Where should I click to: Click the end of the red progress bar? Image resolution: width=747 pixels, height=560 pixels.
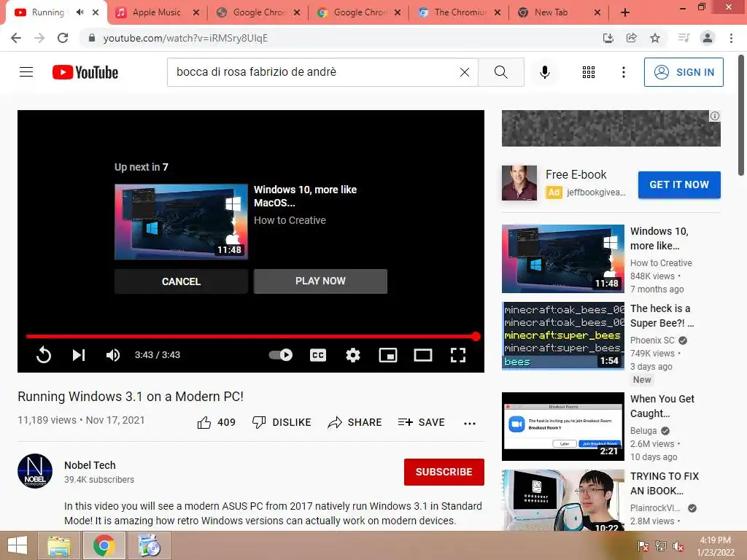pyautogui.click(x=476, y=336)
